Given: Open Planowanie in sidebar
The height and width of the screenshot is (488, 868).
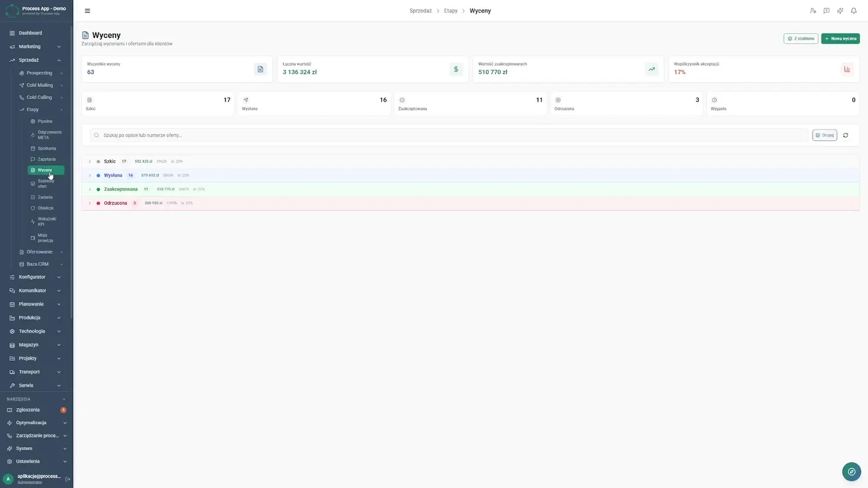Looking at the screenshot, I should coord(36,304).
